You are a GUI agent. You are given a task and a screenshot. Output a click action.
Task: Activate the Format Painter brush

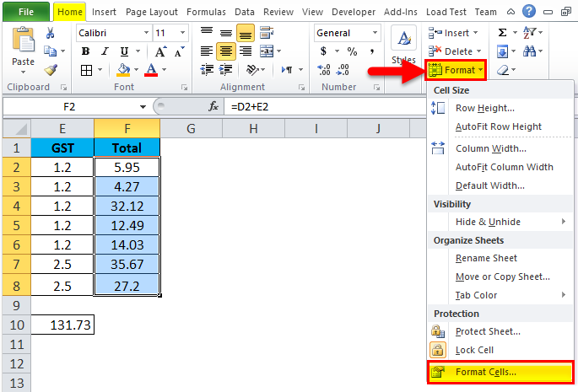click(51, 70)
